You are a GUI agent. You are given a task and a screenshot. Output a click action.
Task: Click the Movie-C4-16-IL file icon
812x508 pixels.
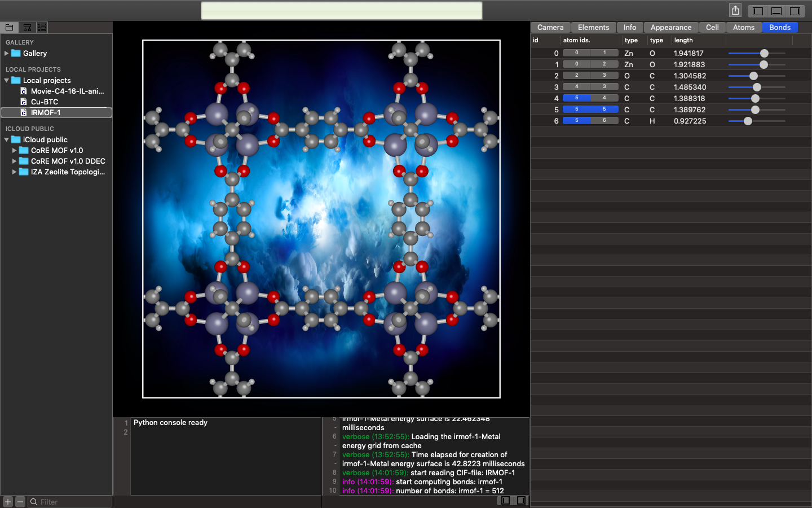tap(24, 91)
